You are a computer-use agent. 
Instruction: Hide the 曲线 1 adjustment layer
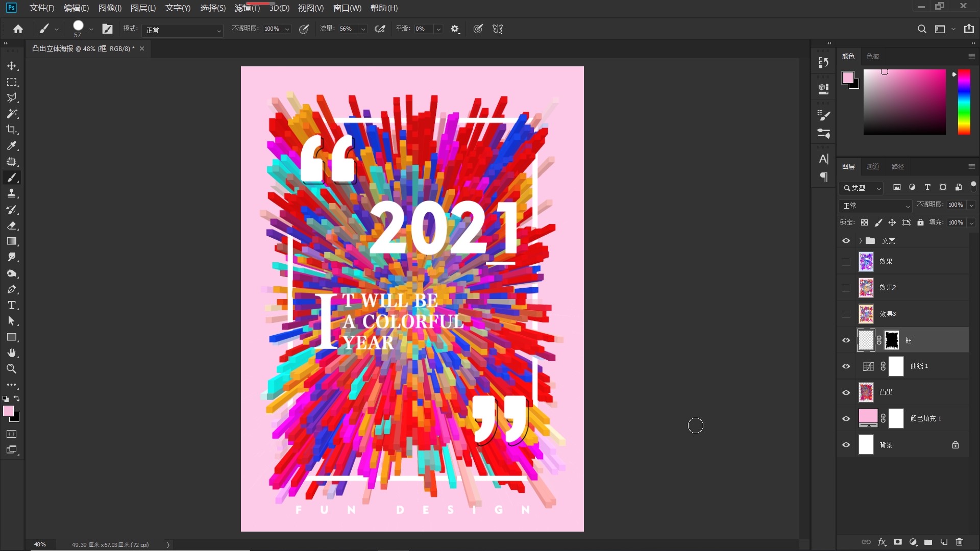click(846, 366)
